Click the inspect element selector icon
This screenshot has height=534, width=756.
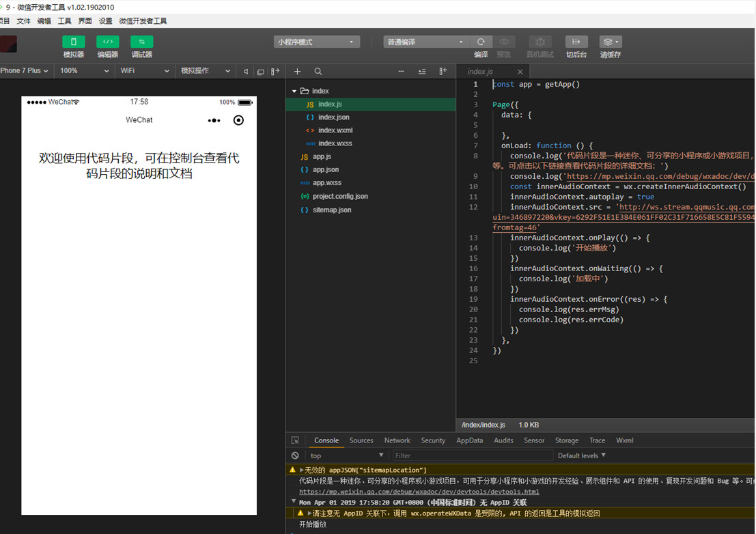[295, 440]
